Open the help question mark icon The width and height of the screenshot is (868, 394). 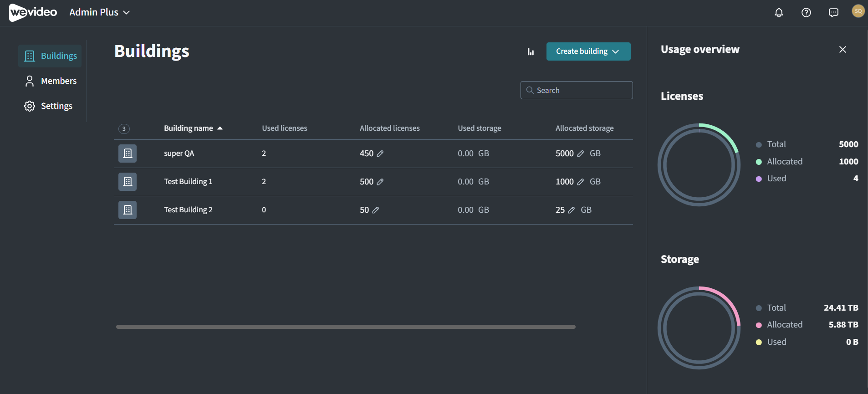806,13
